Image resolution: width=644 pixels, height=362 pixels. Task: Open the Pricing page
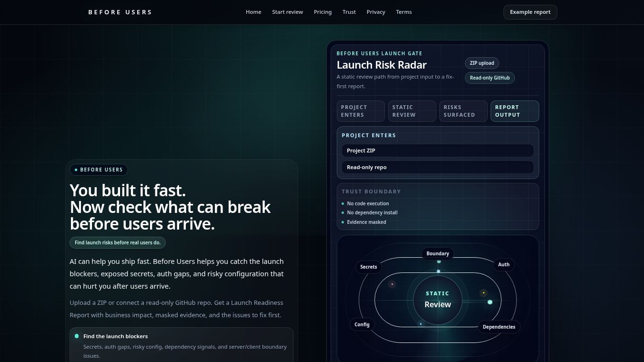click(322, 12)
